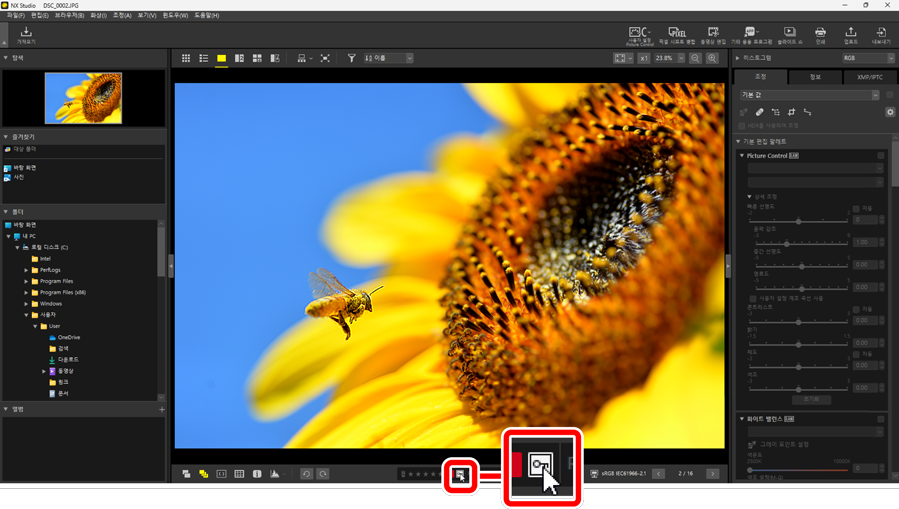The height and width of the screenshot is (509, 899).
Task: Start the Slideshow (슬라이드 쇼)
Action: pyautogui.click(x=789, y=35)
